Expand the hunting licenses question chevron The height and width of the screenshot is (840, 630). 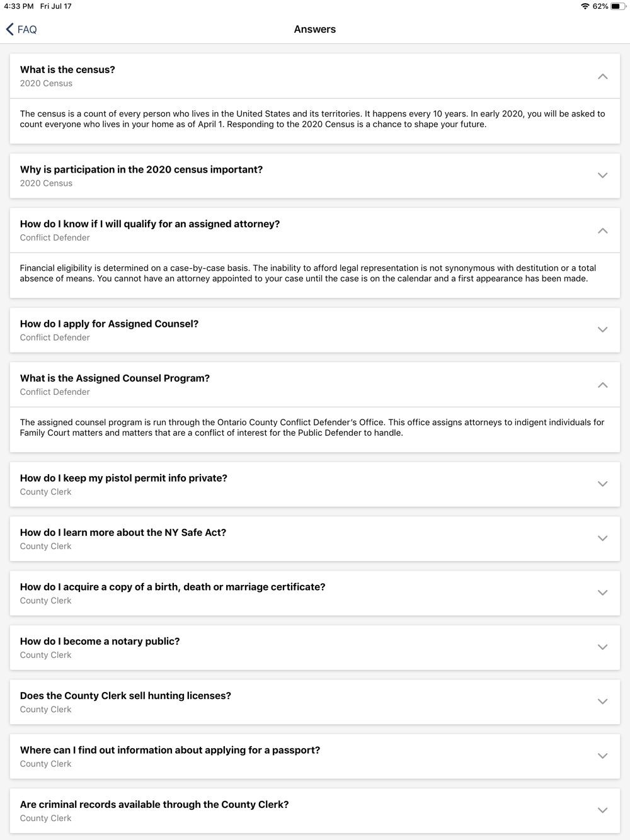602,701
